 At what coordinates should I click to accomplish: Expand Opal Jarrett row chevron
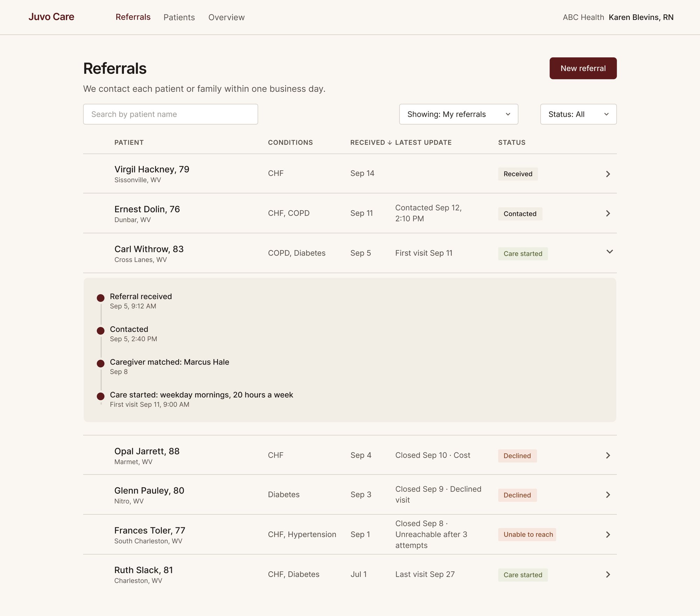(x=608, y=455)
